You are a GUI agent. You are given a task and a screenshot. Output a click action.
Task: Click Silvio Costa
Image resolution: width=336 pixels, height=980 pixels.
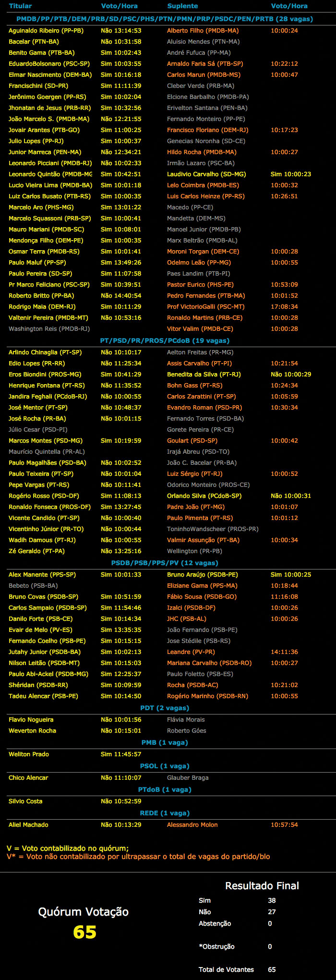coord(25,801)
